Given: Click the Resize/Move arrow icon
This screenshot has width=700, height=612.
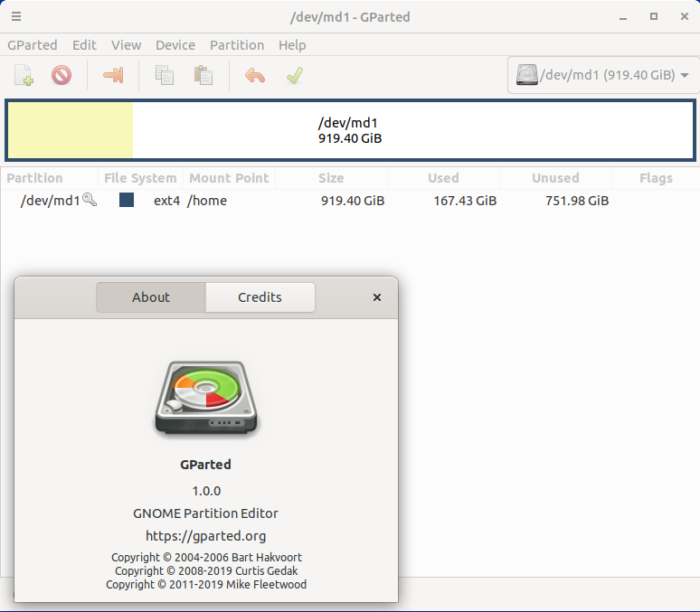Looking at the screenshot, I should click(113, 75).
